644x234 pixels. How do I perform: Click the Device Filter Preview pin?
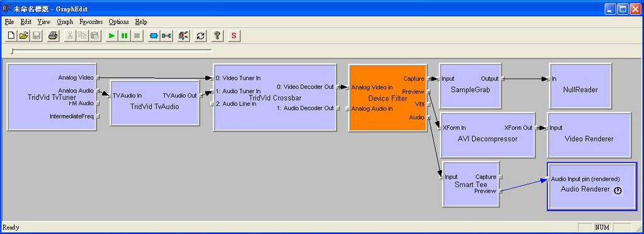coord(428,92)
